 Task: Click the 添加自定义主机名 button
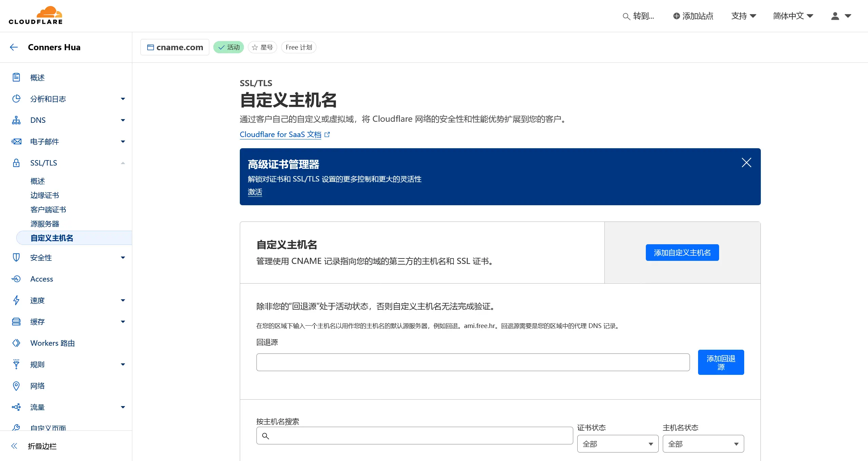pos(682,253)
